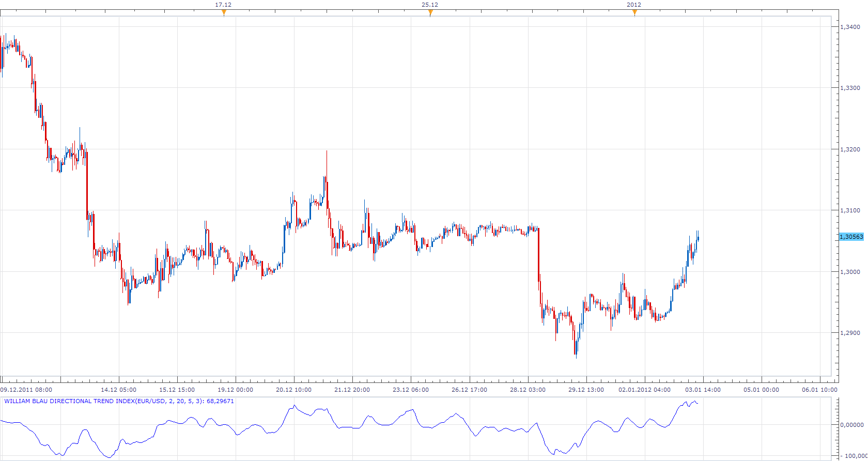Click the 1,3300 price axis label
Image resolution: width=868 pixels, height=461 pixels.
[850, 88]
